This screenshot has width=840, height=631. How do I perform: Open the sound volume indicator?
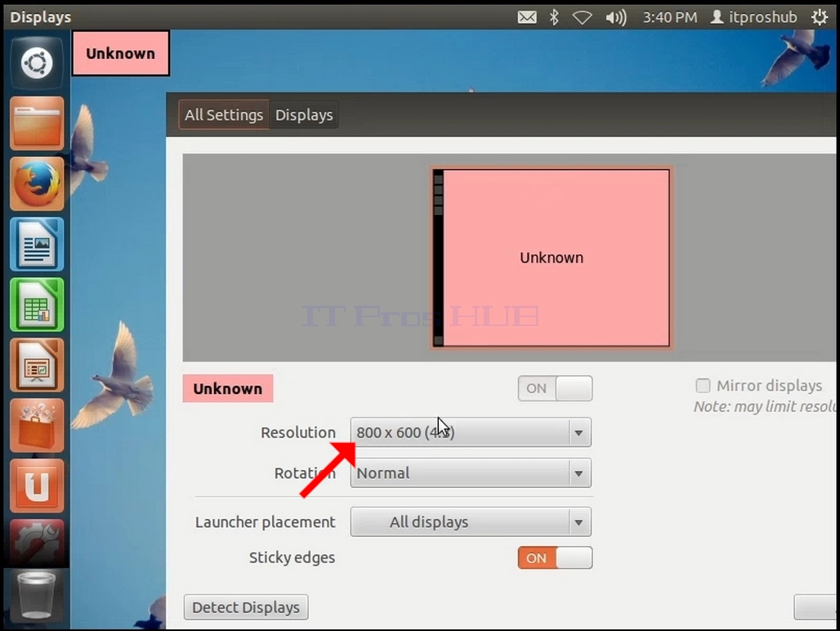615,18
